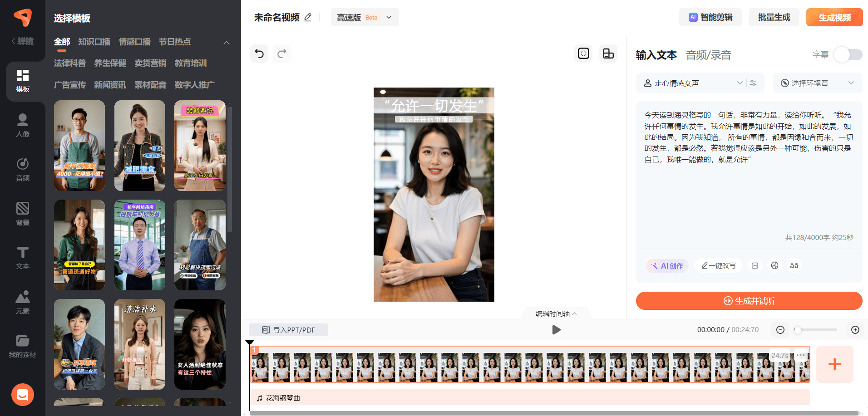Click zoom in plus icon on timeline
Image resolution: width=868 pixels, height=416 pixels.
(855, 330)
